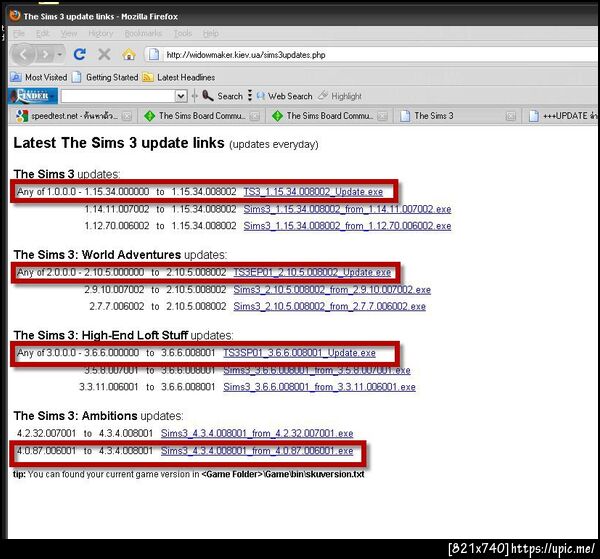600x559 pixels.
Task: Close The Sims 3 tab
Action: click(510, 116)
